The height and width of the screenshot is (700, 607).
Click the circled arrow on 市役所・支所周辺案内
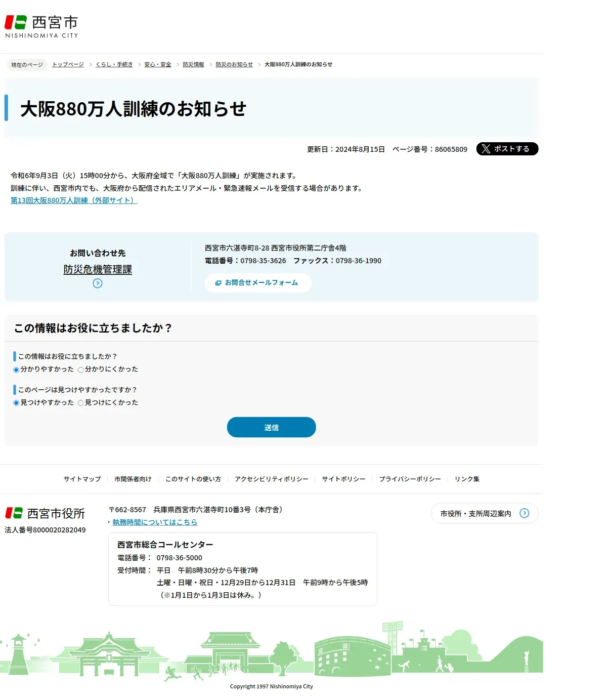[525, 513]
